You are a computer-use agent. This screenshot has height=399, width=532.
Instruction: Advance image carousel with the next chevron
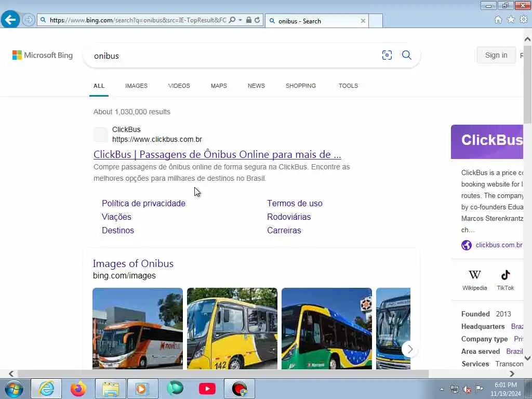[410, 349]
